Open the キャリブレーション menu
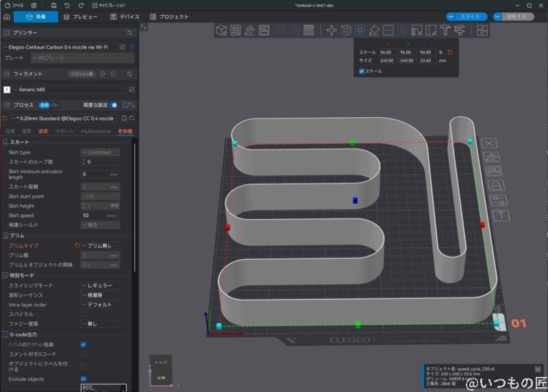The image size is (548, 392). point(108,5)
